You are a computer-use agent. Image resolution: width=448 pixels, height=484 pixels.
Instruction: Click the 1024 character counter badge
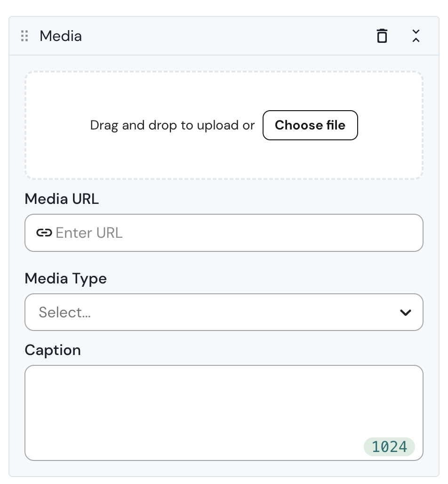click(x=389, y=447)
